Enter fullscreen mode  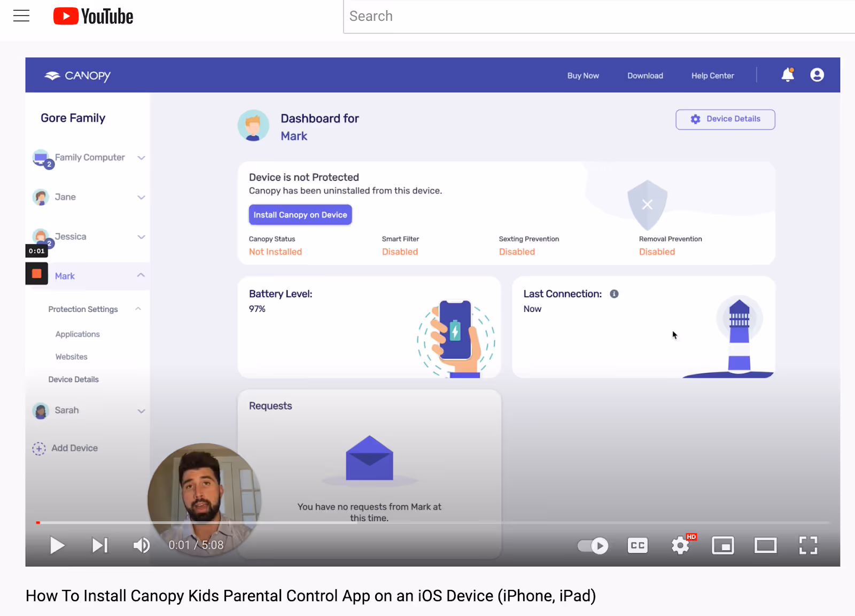[809, 545]
